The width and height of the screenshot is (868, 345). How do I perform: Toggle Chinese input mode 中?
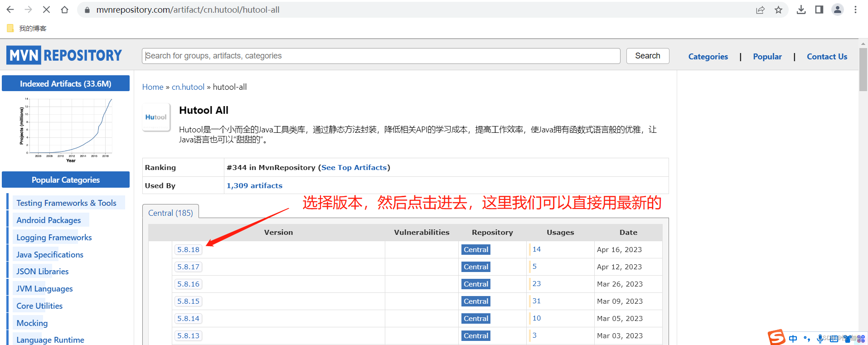click(x=793, y=339)
